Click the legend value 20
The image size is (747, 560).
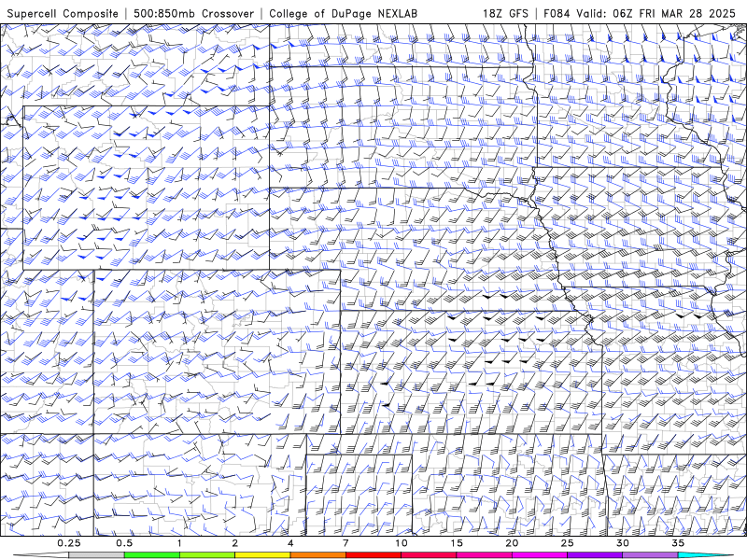[x=512, y=543]
